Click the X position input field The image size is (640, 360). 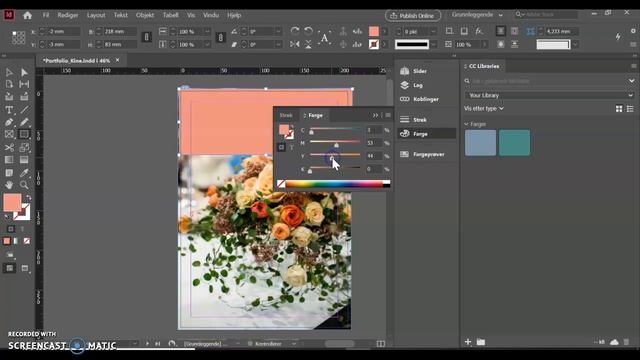63,31
